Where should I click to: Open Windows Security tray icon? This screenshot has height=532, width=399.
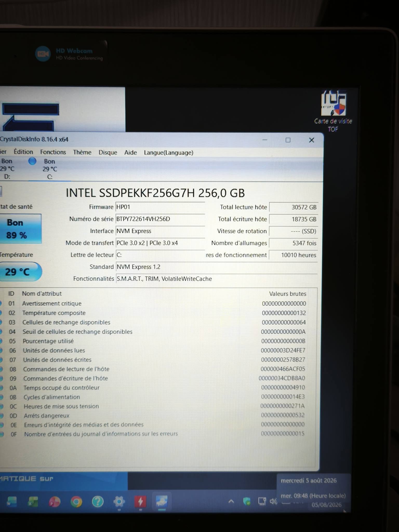point(247,501)
